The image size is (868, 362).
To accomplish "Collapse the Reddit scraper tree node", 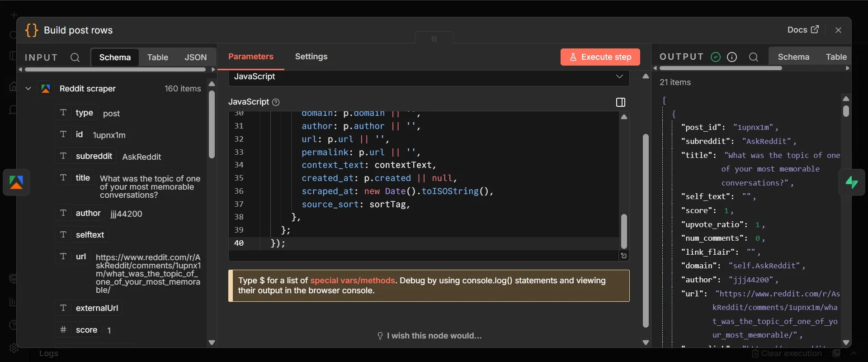I will (x=28, y=89).
